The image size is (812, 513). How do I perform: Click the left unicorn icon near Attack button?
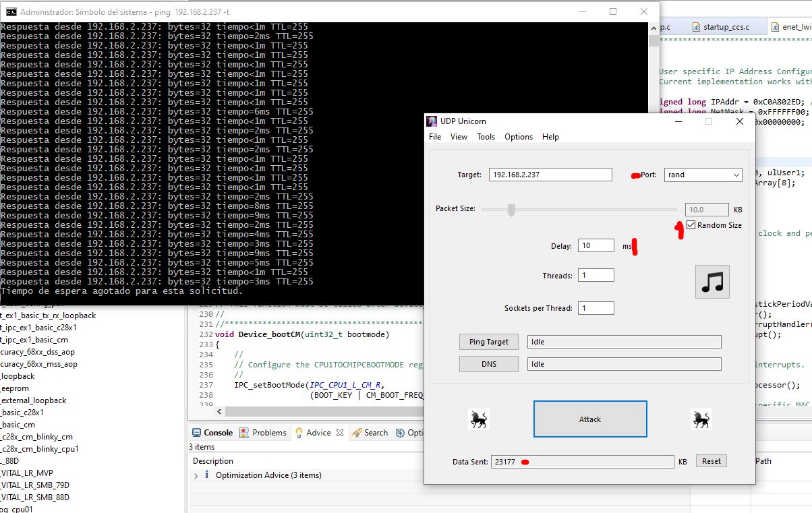click(x=479, y=419)
